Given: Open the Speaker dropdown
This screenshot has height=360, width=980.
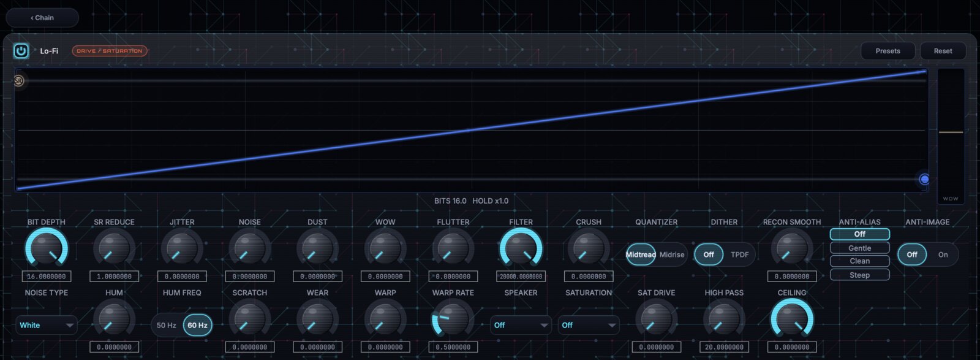Looking at the screenshot, I should [521, 325].
